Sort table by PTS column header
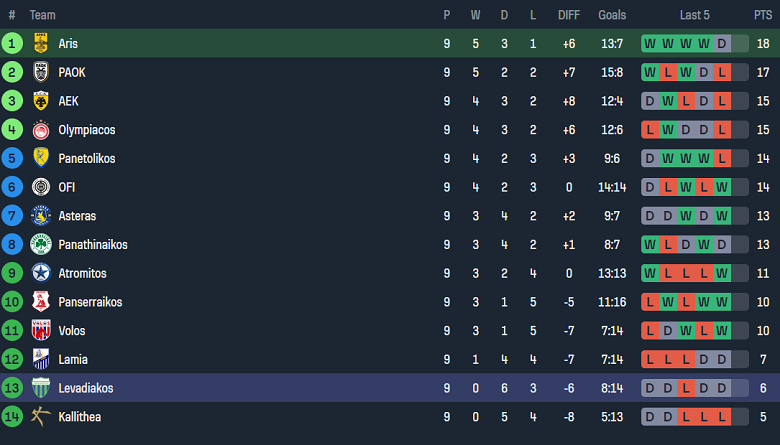 click(x=763, y=15)
